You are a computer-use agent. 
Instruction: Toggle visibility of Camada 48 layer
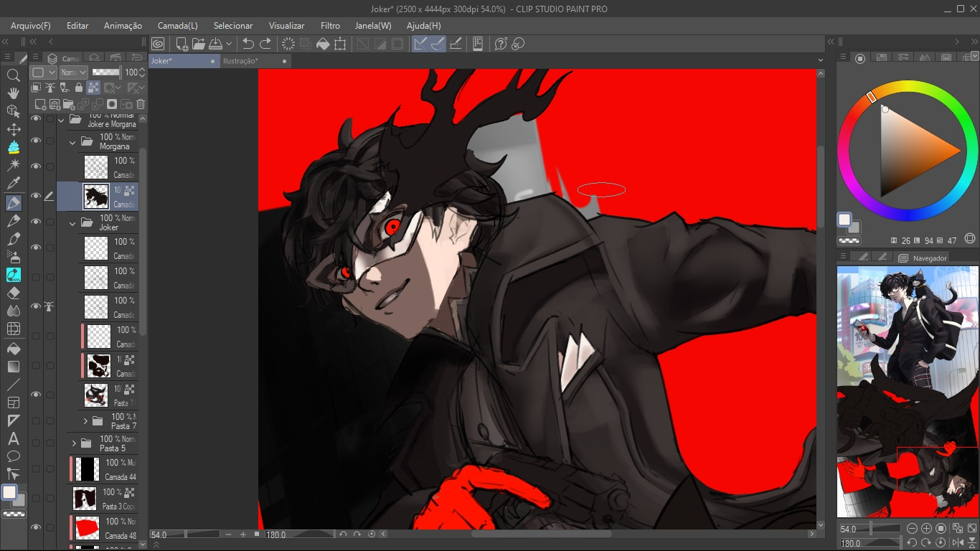36,527
